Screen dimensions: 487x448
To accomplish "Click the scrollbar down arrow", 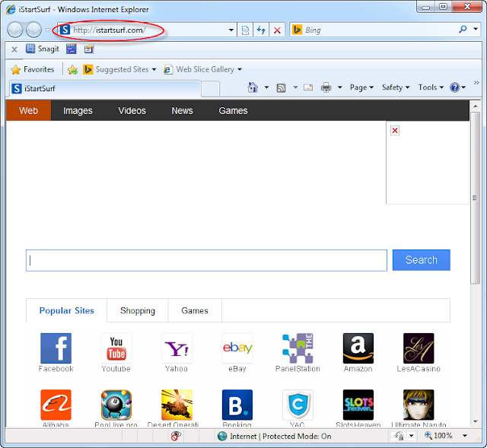I will click(475, 421).
